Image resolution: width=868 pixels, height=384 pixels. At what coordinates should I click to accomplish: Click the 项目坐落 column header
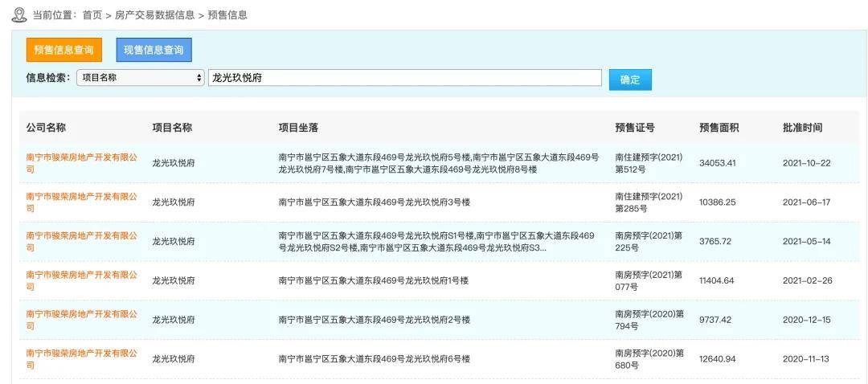click(298, 128)
